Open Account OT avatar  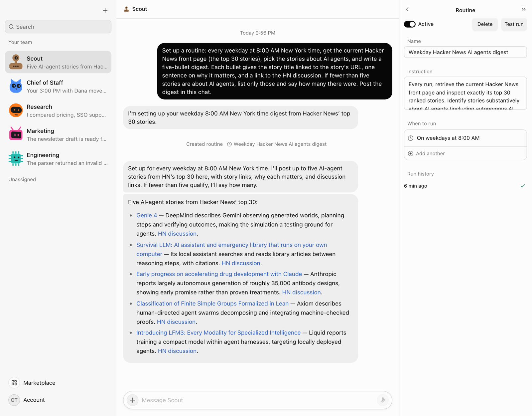[x=14, y=400]
